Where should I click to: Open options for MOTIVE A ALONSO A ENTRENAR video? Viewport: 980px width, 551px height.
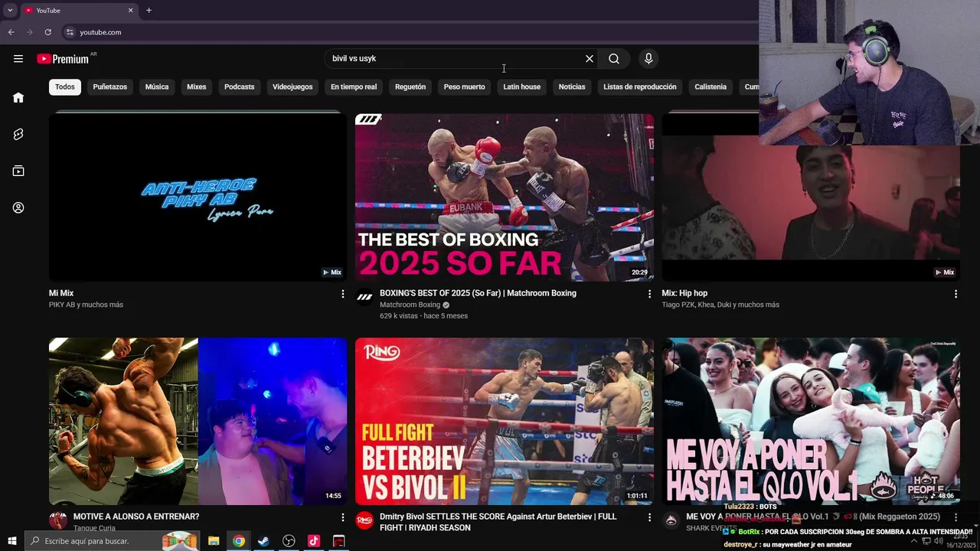[x=343, y=517]
